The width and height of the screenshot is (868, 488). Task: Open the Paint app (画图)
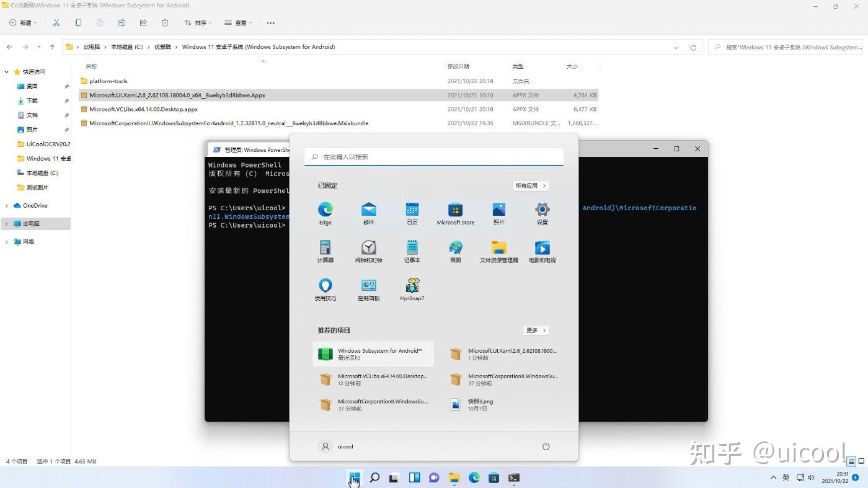click(x=456, y=251)
